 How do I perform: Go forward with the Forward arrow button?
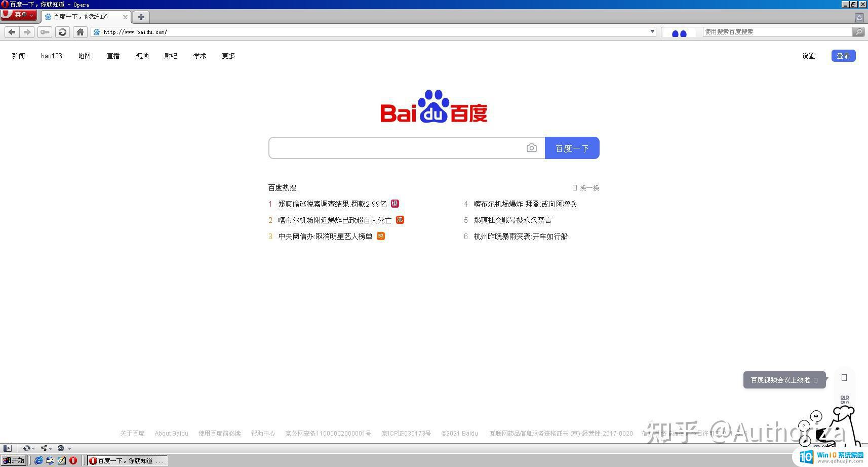coord(27,32)
